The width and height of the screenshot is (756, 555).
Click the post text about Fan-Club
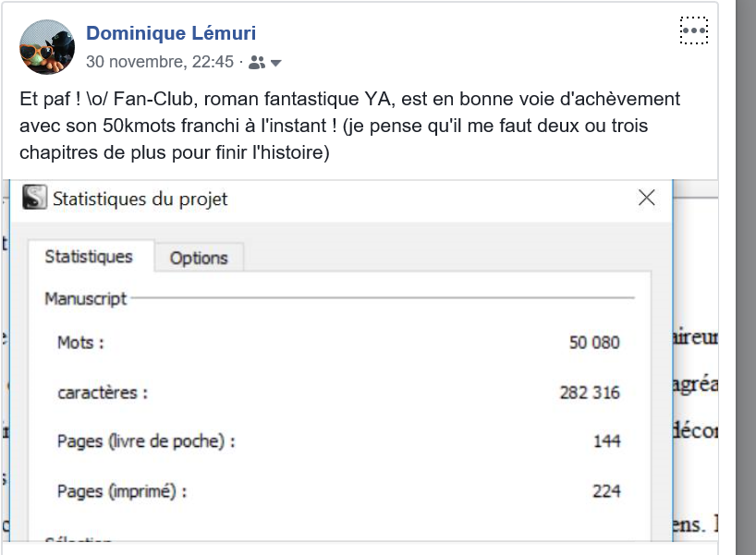coord(351,126)
